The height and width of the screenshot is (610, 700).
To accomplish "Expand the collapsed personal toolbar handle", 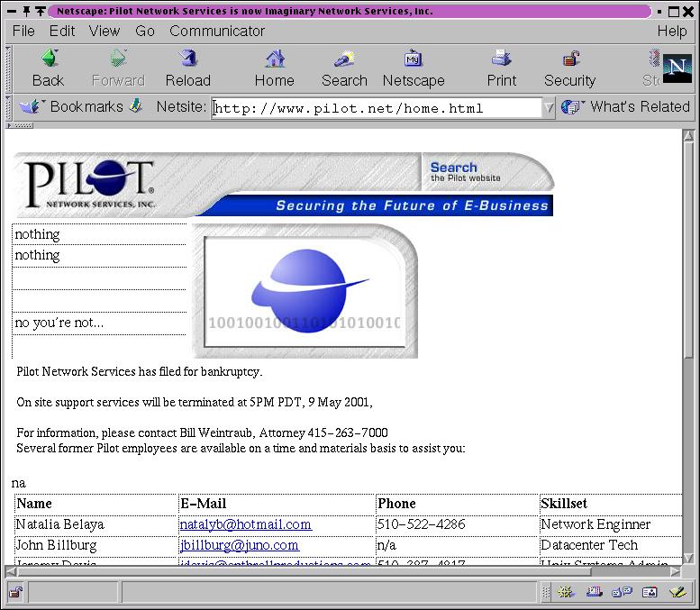I will tap(20, 125).
